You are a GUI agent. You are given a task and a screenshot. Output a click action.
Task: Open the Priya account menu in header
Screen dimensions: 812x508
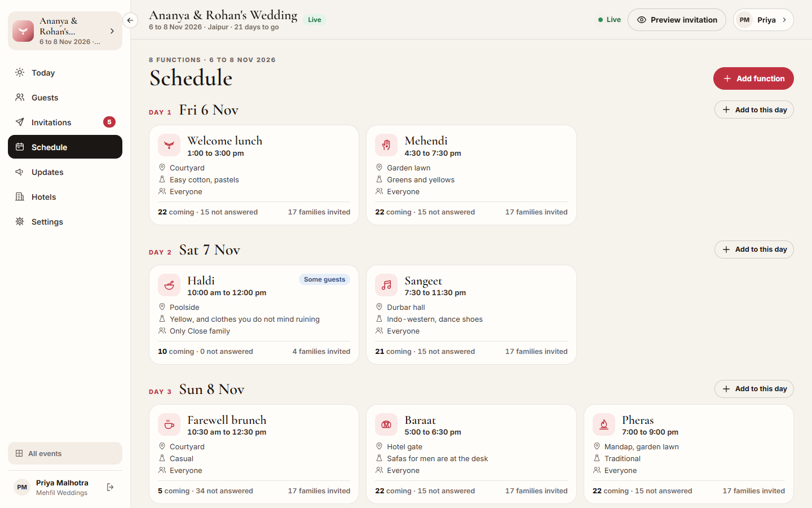(x=763, y=20)
